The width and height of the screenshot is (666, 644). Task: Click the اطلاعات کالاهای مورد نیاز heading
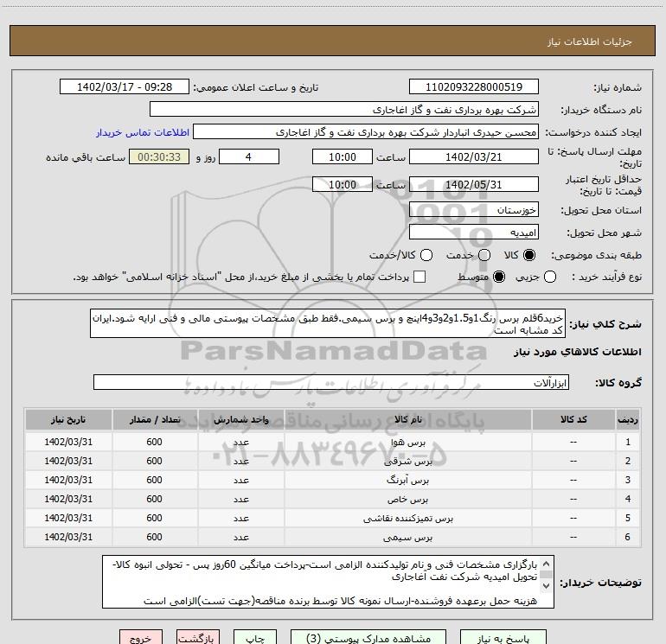[x=577, y=352]
